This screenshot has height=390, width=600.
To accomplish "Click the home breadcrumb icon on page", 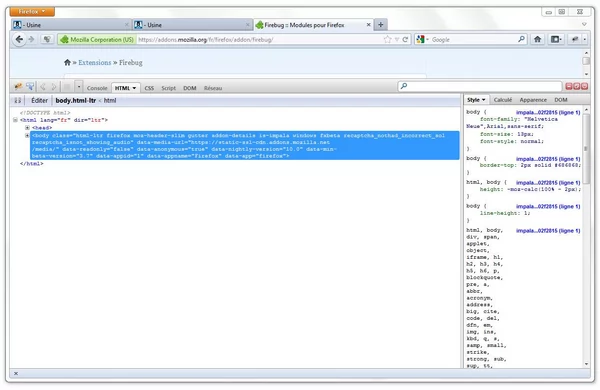I will pos(67,62).
